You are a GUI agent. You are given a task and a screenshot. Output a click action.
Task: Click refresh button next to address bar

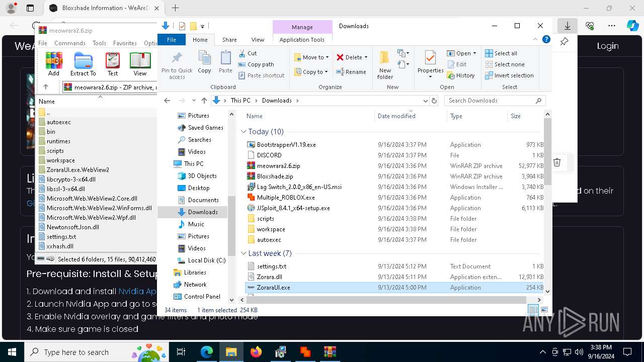[x=435, y=101]
